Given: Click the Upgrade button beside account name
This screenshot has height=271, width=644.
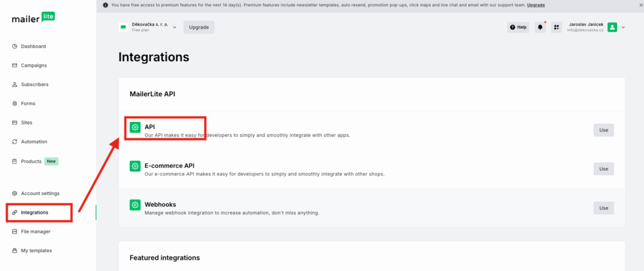Looking at the screenshot, I should [x=199, y=28].
